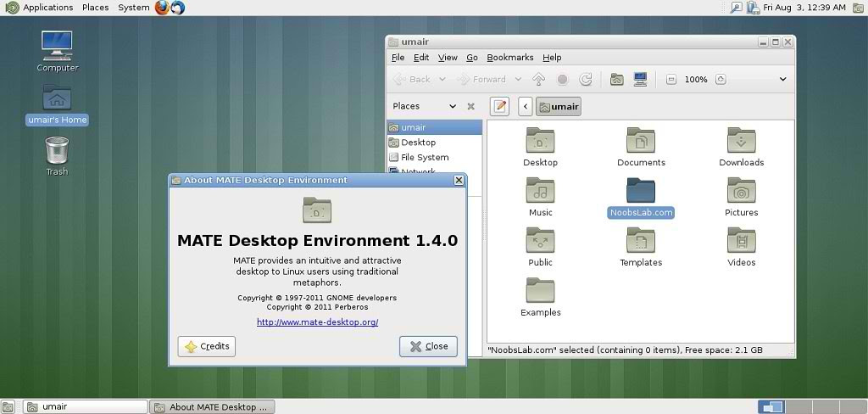This screenshot has height=414, width=868.
Task: Open Forward history dropdown arrow
Action: coord(518,79)
